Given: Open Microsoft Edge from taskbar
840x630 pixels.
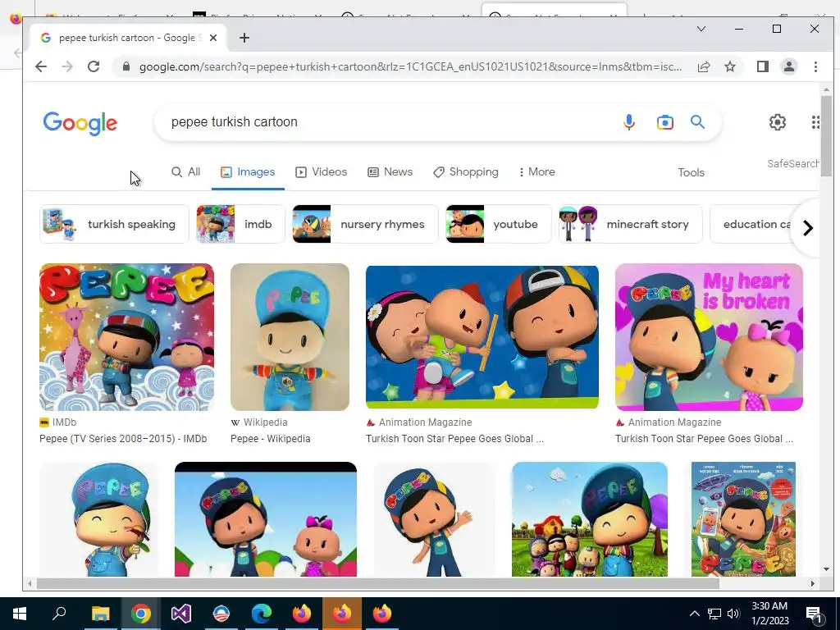Looking at the screenshot, I should pyautogui.click(x=262, y=614).
